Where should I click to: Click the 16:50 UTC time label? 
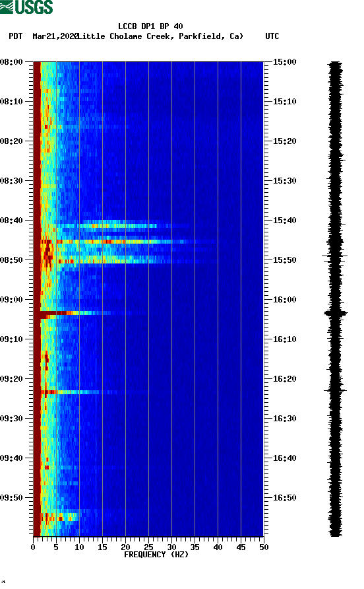(x=284, y=498)
